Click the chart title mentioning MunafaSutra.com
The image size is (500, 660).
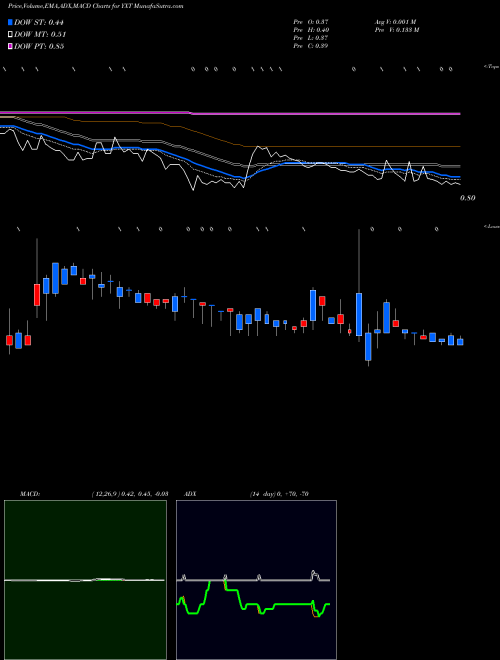click(96, 6)
